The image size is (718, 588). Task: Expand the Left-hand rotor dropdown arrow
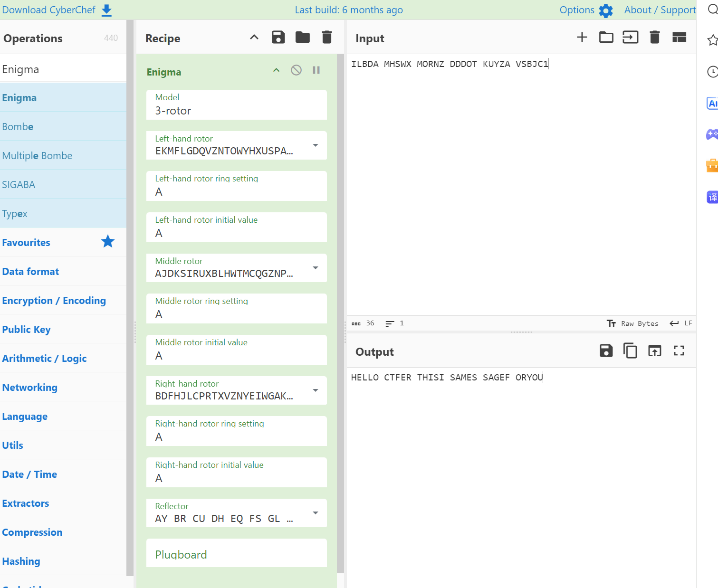tap(316, 145)
